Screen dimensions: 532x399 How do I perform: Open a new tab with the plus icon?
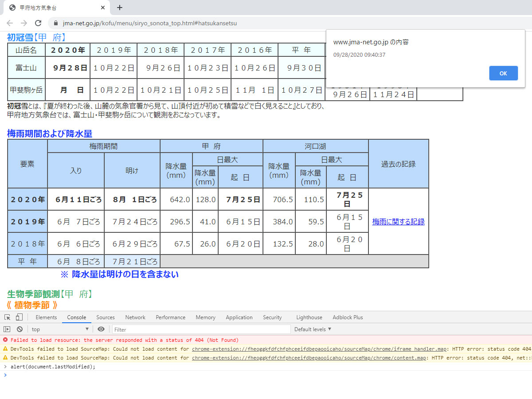pos(120,8)
